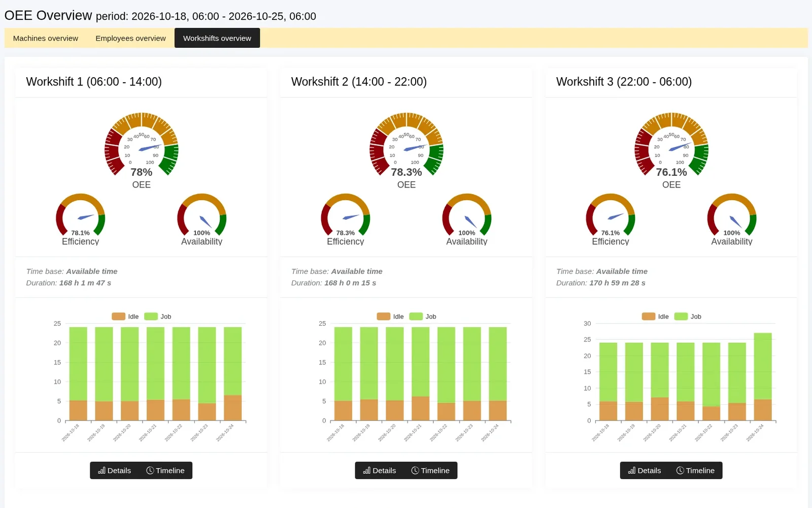Click duration text '168 h 1 m 47 s'
The image size is (812, 508).
(x=85, y=283)
